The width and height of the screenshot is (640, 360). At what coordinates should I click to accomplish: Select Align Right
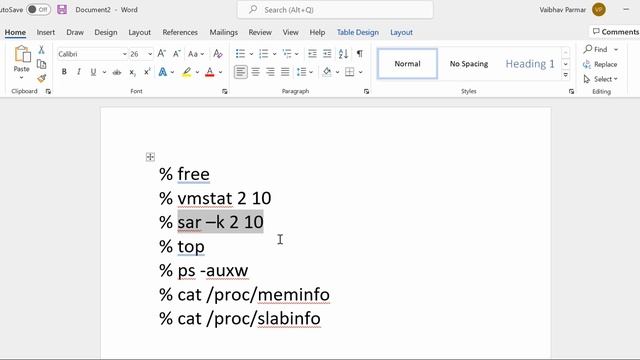click(270, 72)
